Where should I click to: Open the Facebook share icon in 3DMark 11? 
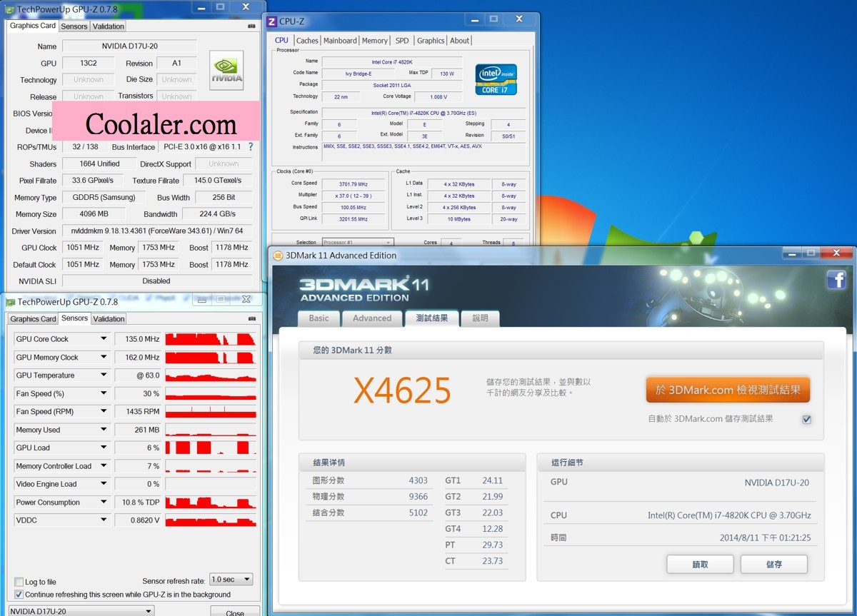pyautogui.click(x=836, y=281)
